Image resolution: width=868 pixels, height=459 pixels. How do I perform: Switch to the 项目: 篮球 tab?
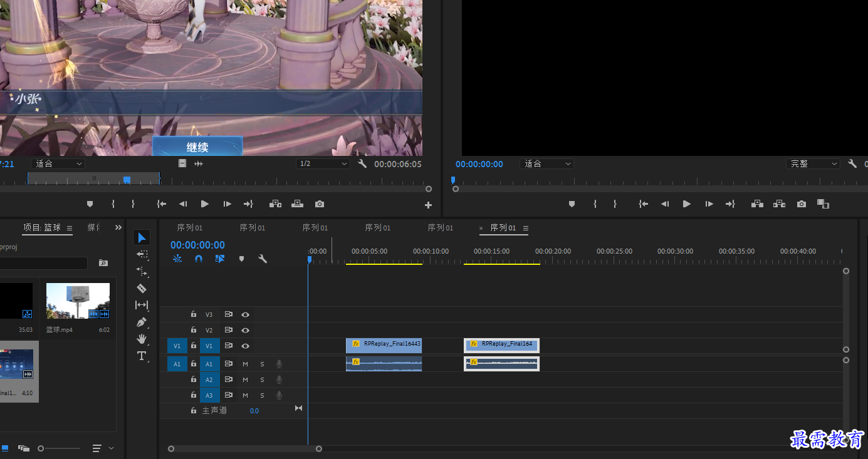point(42,228)
